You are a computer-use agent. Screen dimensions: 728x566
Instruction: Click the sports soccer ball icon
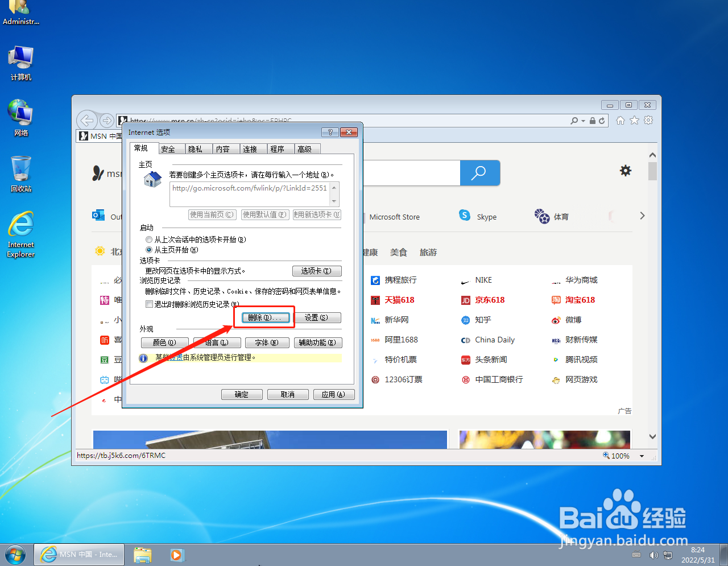542,216
